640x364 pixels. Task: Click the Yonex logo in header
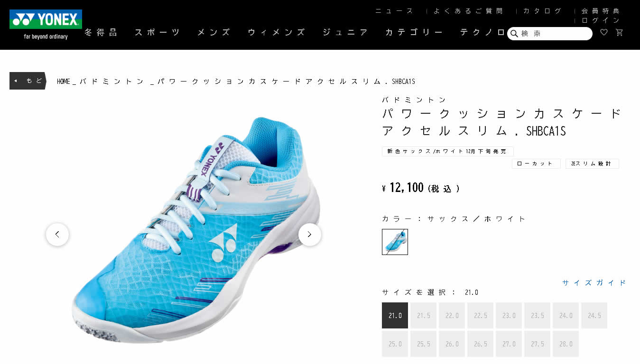tap(46, 25)
